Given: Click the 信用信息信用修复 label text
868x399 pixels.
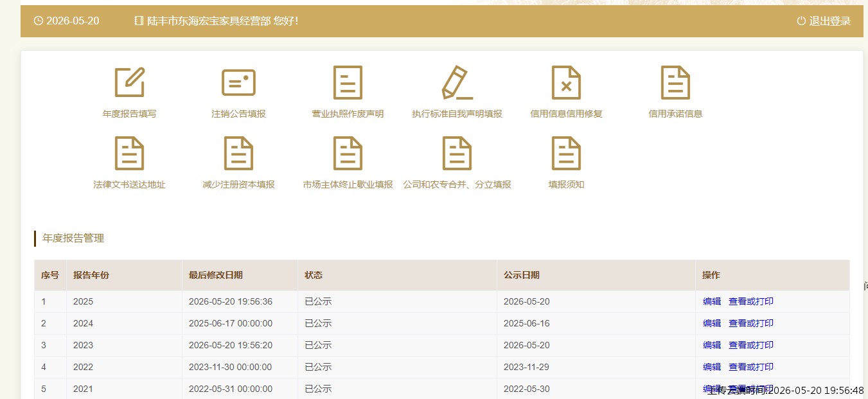Looking at the screenshot, I should [566, 114].
